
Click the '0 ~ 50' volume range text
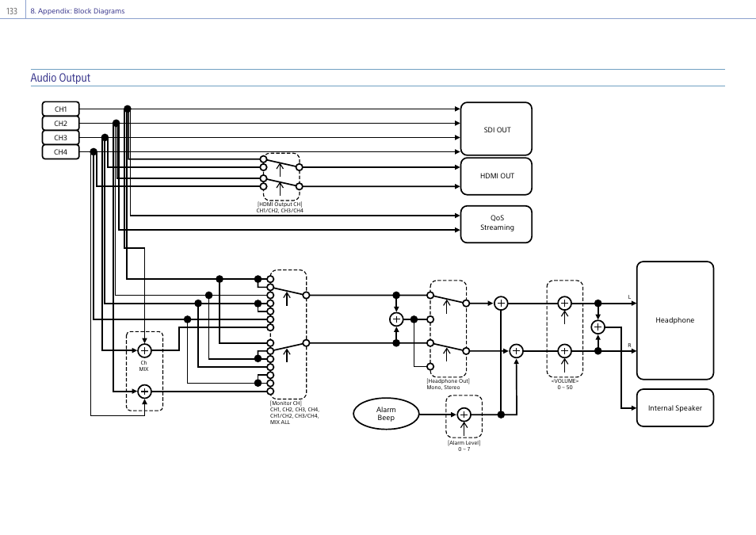564,387
